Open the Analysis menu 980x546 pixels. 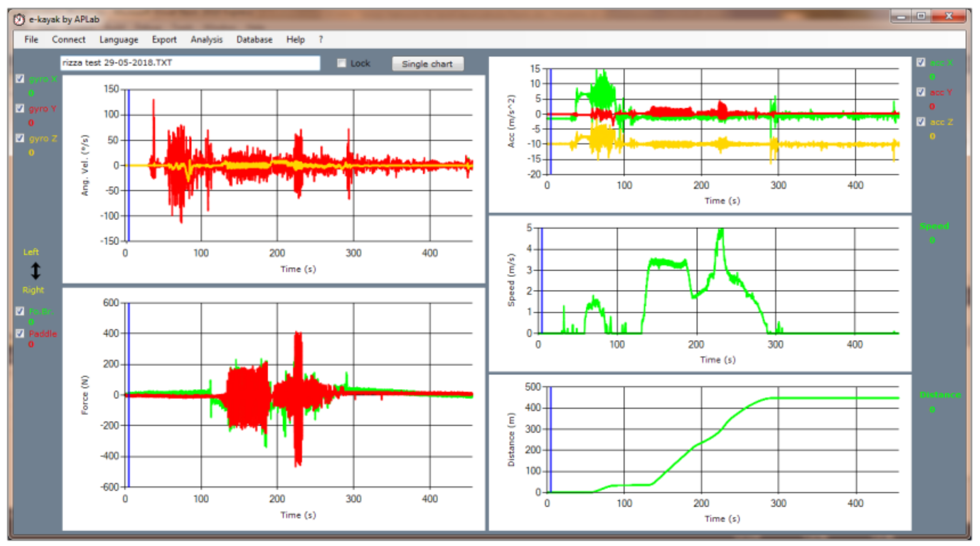pyautogui.click(x=206, y=39)
